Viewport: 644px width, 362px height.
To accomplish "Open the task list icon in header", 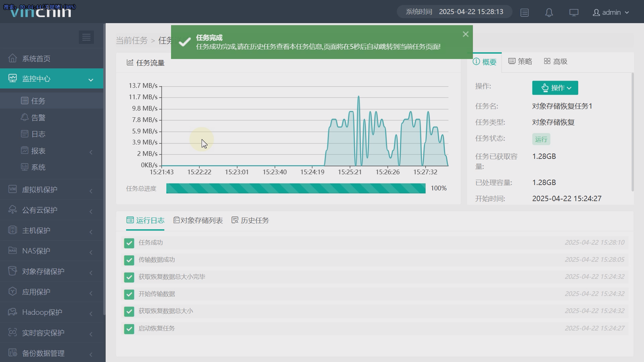I will 525,13.
